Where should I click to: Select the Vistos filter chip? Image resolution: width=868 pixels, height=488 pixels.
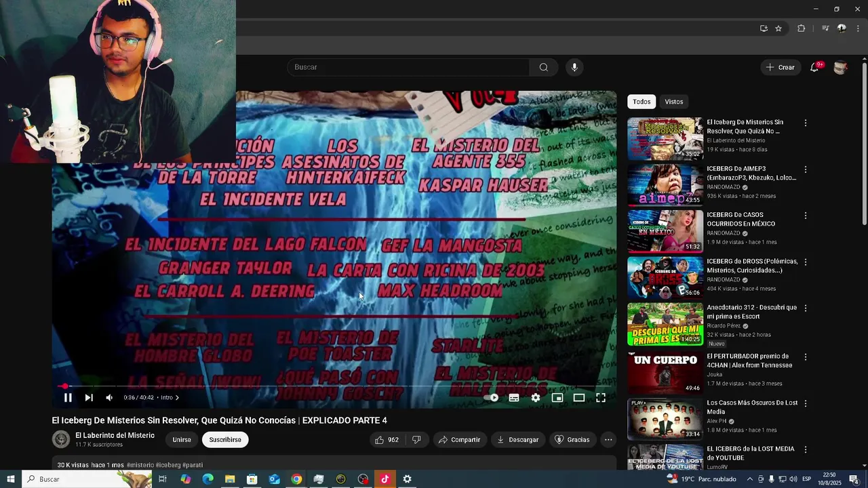[x=674, y=102]
